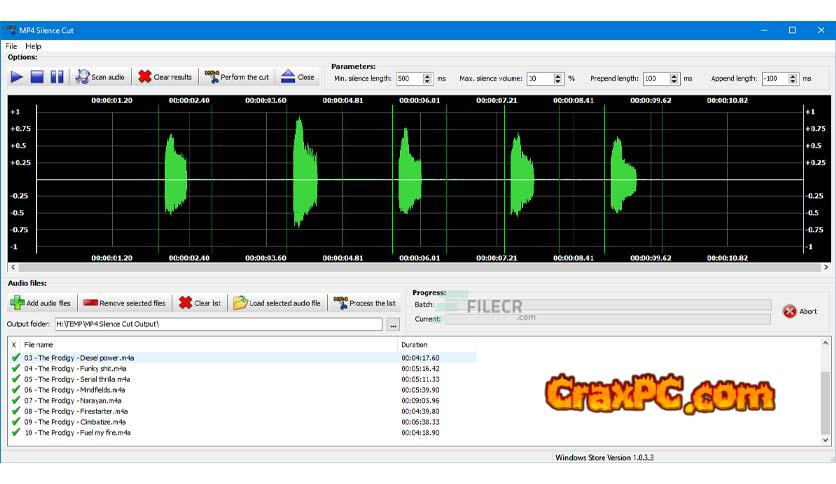Start Scan audio for silence
The width and height of the screenshot is (836, 484).
99,77
